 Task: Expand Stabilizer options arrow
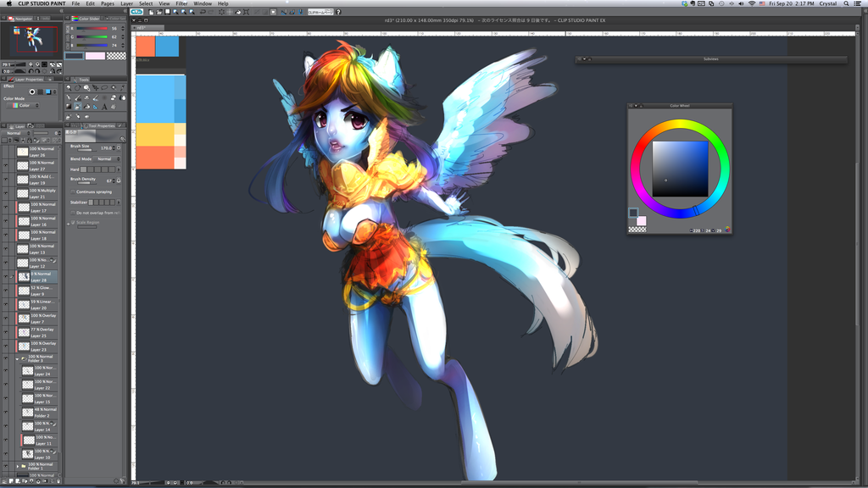[x=119, y=202]
